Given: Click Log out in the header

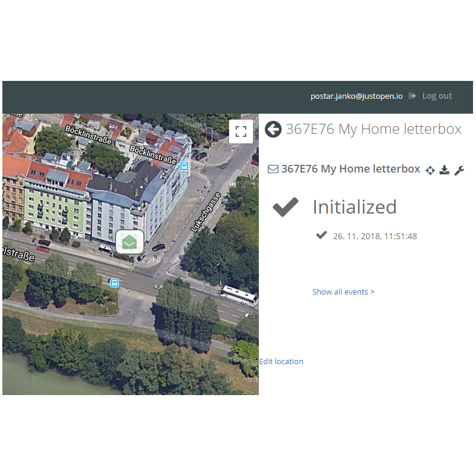Looking at the screenshot, I should (x=437, y=96).
